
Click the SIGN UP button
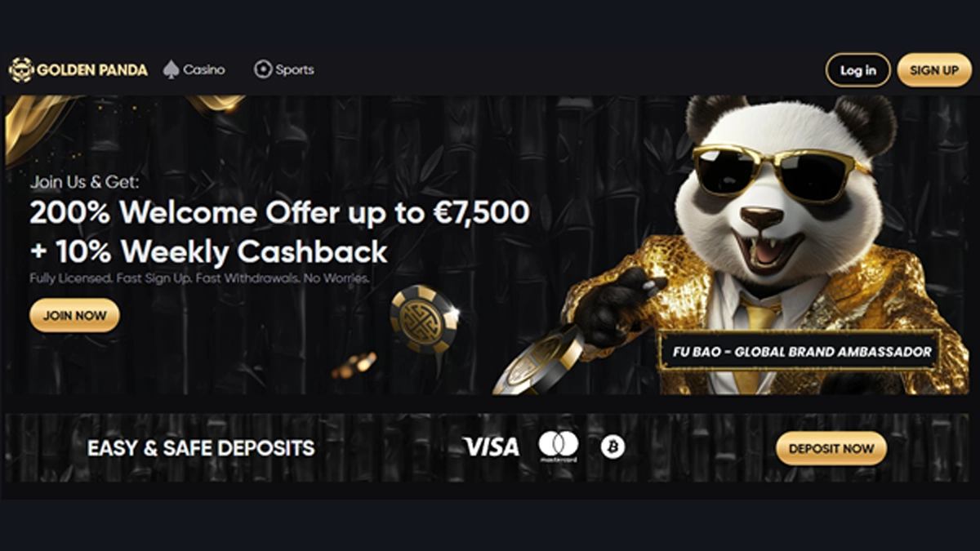pyautogui.click(x=934, y=70)
